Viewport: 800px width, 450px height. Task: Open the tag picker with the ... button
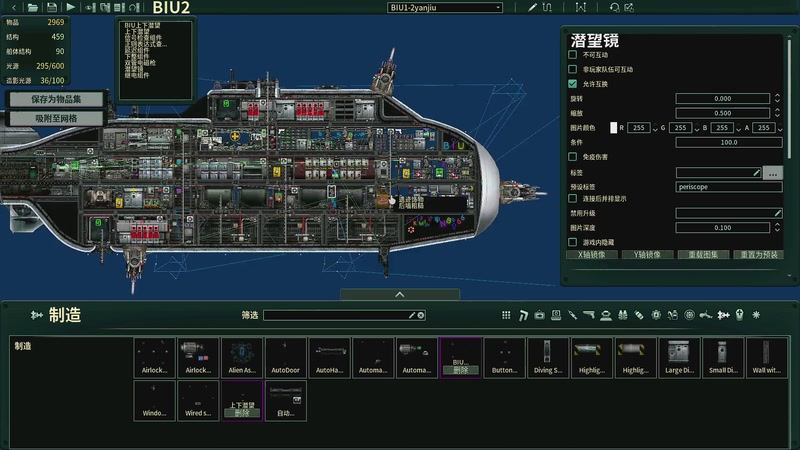pos(772,173)
